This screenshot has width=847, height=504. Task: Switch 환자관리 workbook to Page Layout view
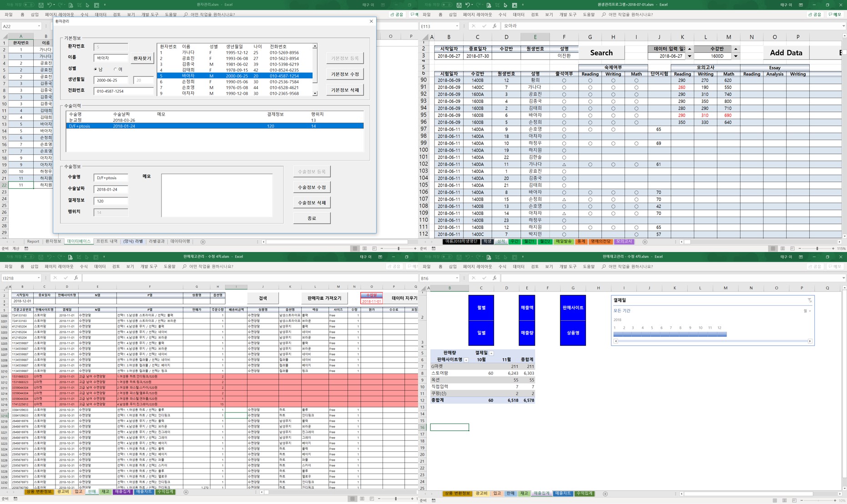364,249
